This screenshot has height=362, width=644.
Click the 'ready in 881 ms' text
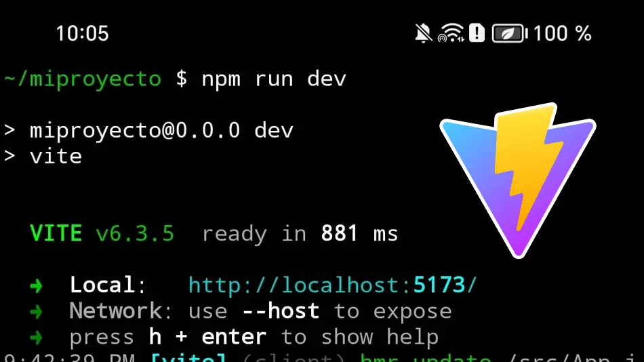click(x=300, y=234)
